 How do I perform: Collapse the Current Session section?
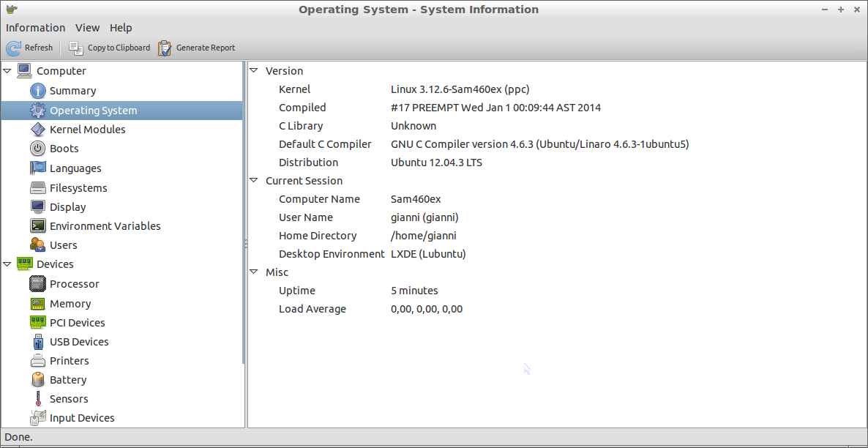[254, 181]
